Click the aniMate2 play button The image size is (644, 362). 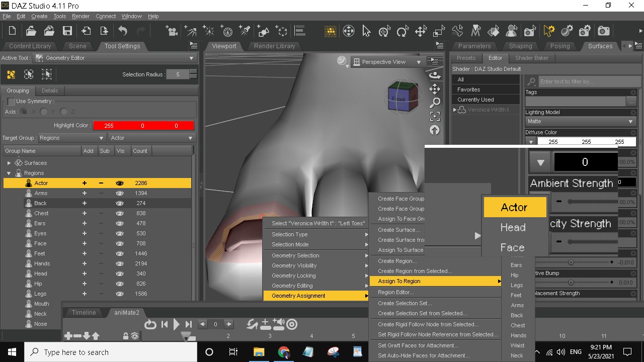coord(177,324)
